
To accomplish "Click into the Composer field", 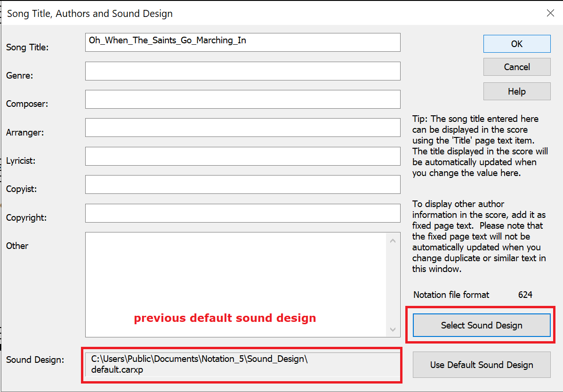I will click(242, 99).
